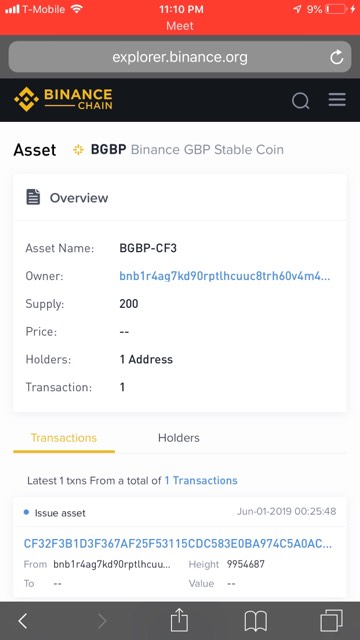
Task: Tap the explorer.binance.org address bar
Action: coord(180,57)
